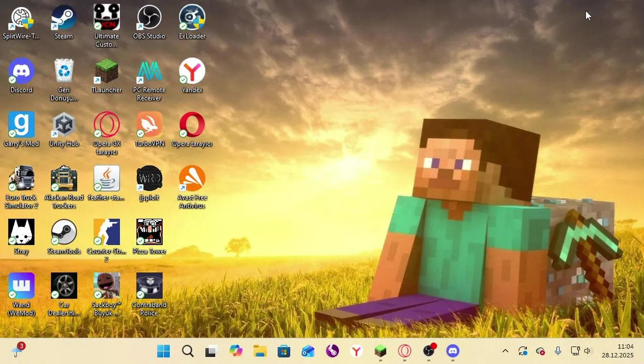The height and width of the screenshot is (364, 644).
Task: Select the OBS Studio desktop icon
Action: [150, 22]
